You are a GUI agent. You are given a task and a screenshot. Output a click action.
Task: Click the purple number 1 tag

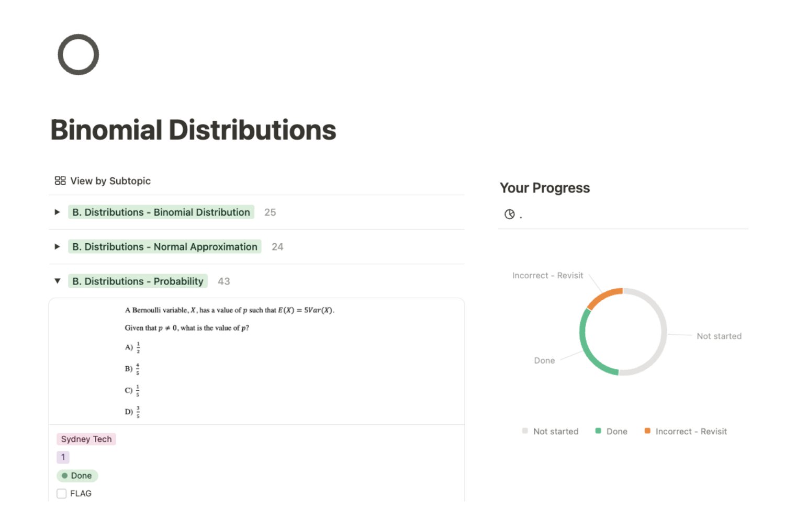(63, 457)
